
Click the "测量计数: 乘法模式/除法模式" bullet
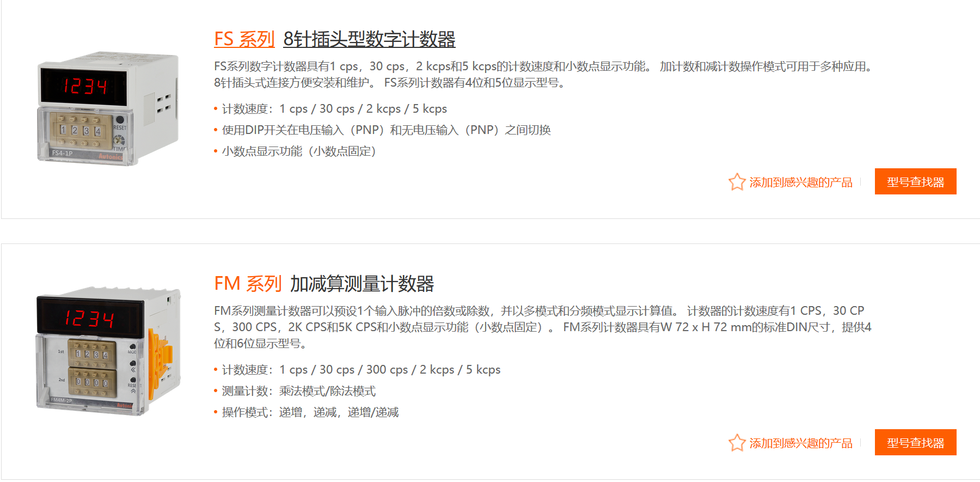(x=298, y=391)
